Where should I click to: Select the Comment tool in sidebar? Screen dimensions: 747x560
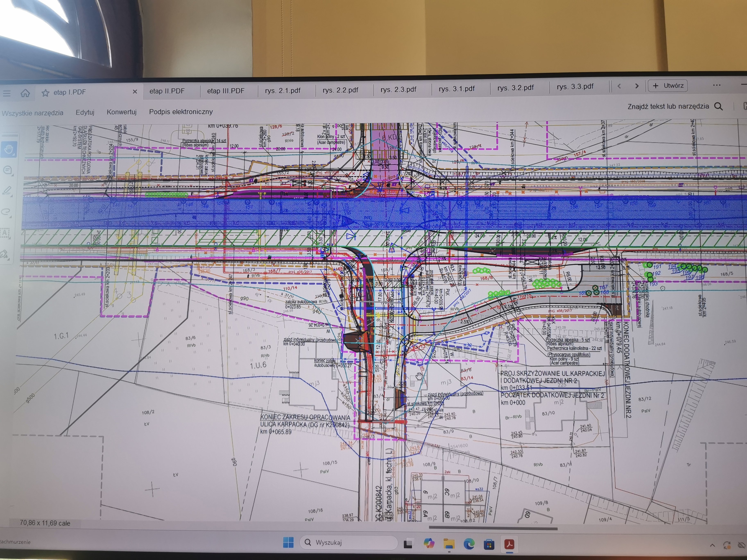coord(7,170)
